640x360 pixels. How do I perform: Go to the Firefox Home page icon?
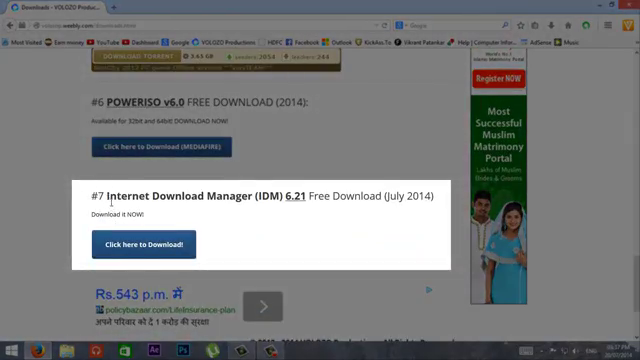(x=568, y=25)
